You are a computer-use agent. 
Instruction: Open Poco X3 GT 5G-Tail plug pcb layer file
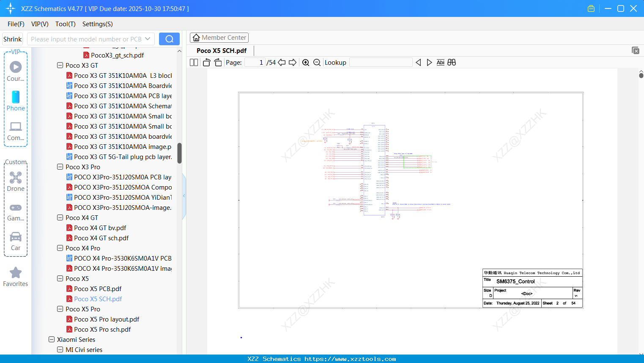[x=119, y=157]
